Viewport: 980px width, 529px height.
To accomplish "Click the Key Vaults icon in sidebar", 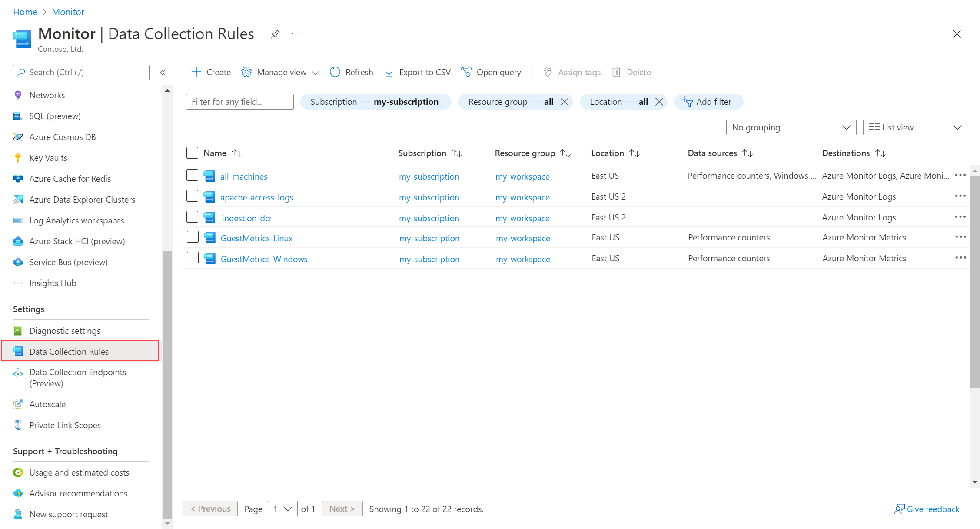I will point(18,158).
